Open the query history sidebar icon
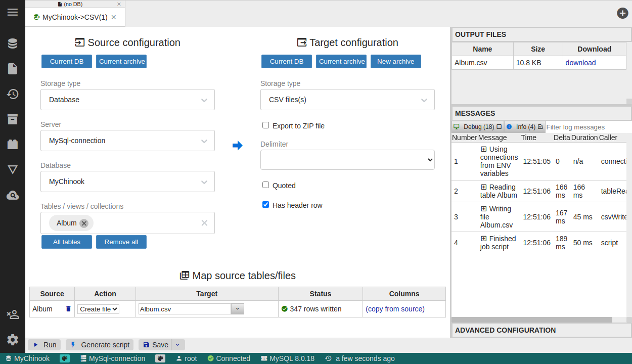 (13, 94)
